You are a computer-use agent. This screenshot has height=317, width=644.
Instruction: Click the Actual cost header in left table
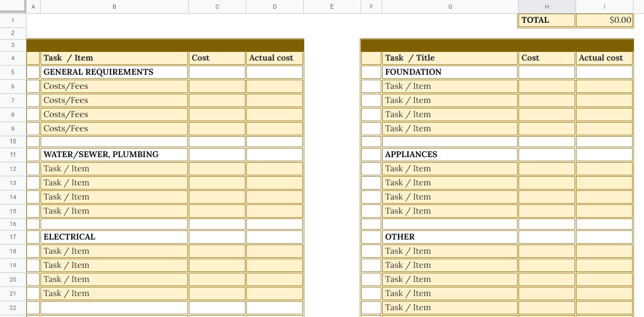(274, 58)
